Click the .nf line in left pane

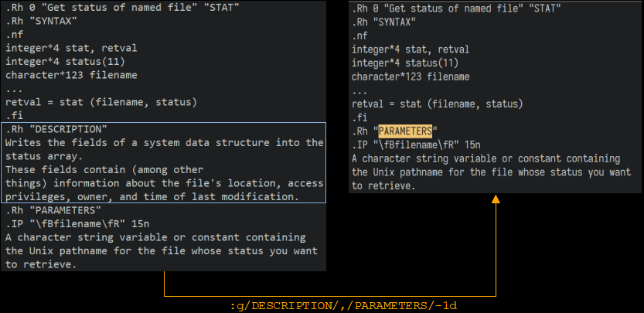[14, 35]
